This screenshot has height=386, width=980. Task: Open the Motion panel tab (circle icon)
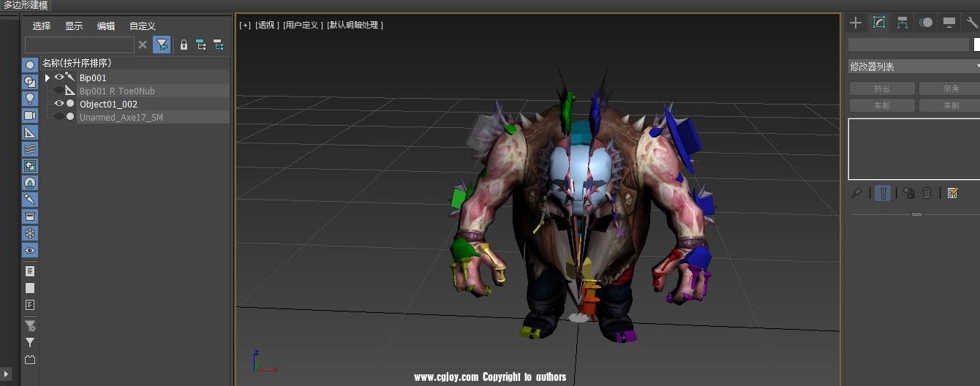click(x=926, y=23)
